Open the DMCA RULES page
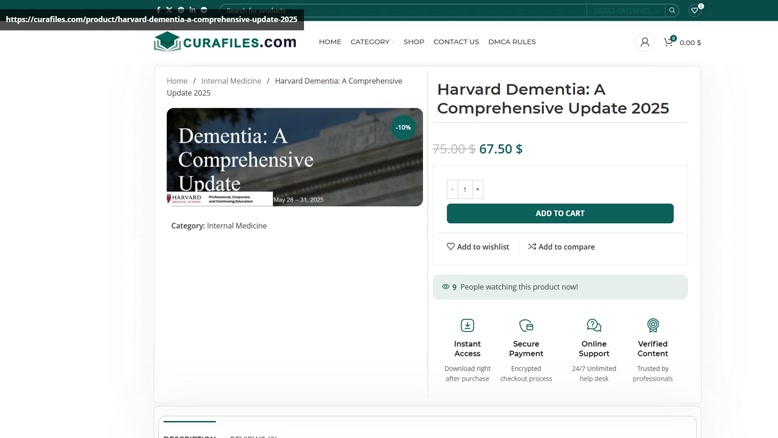Screen dimensions: 778x438 click(x=512, y=42)
